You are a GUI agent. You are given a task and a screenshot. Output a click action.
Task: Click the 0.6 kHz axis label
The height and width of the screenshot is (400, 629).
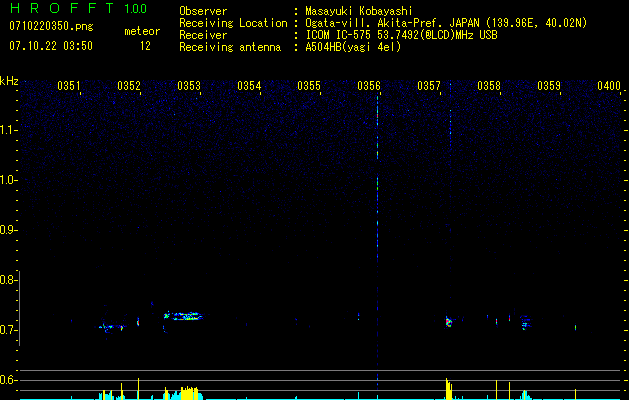click(x=7, y=380)
